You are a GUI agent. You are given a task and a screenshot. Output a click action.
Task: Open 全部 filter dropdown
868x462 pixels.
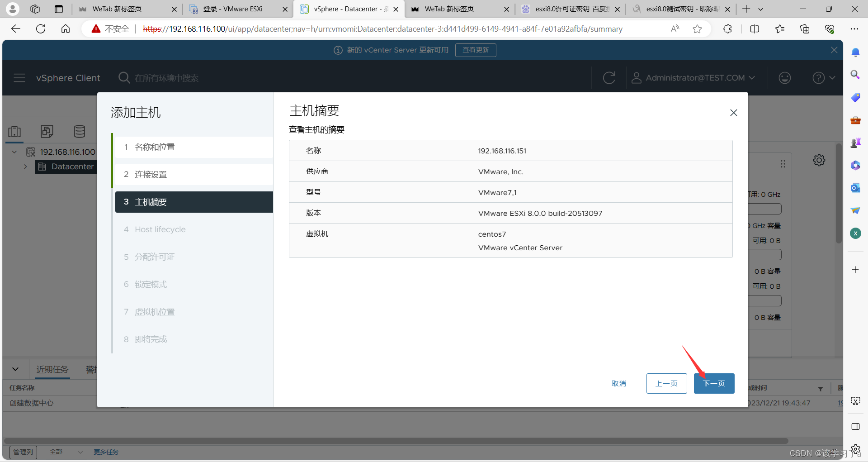click(66, 452)
